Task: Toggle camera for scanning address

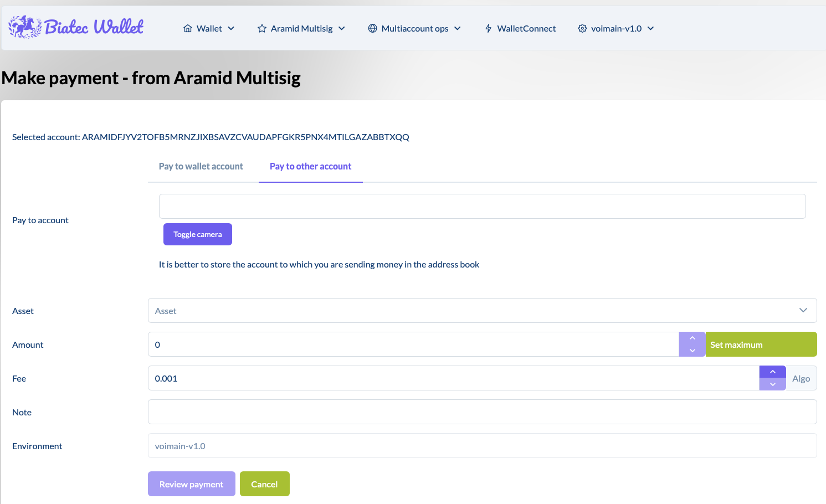Action: click(x=197, y=234)
